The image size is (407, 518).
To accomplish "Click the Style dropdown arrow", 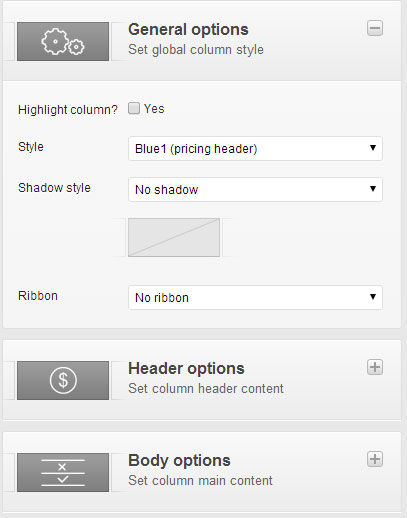I will point(373,148).
